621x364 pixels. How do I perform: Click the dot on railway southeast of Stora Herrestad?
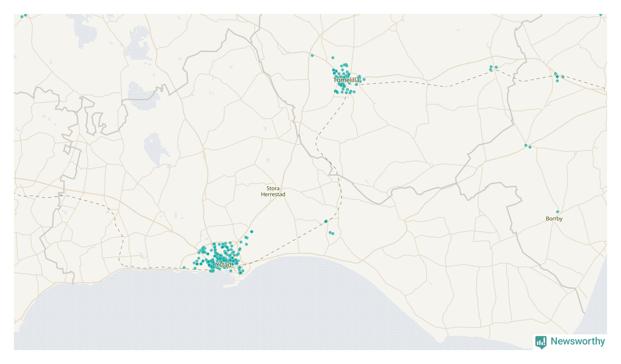pyautogui.click(x=326, y=221)
